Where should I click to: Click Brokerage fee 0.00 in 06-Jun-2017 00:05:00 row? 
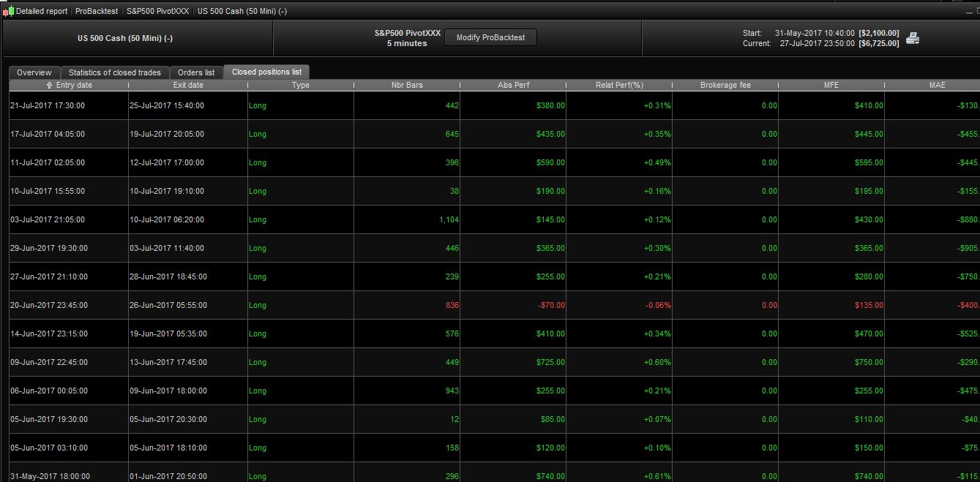(769, 391)
